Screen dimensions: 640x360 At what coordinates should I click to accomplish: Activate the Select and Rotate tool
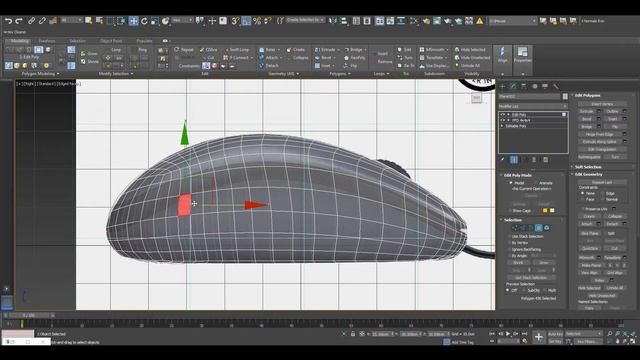[x=144, y=21]
